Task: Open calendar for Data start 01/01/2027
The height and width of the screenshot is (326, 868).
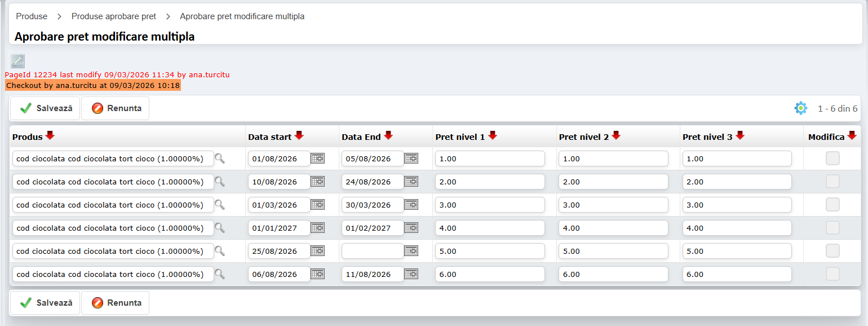Action: point(318,228)
